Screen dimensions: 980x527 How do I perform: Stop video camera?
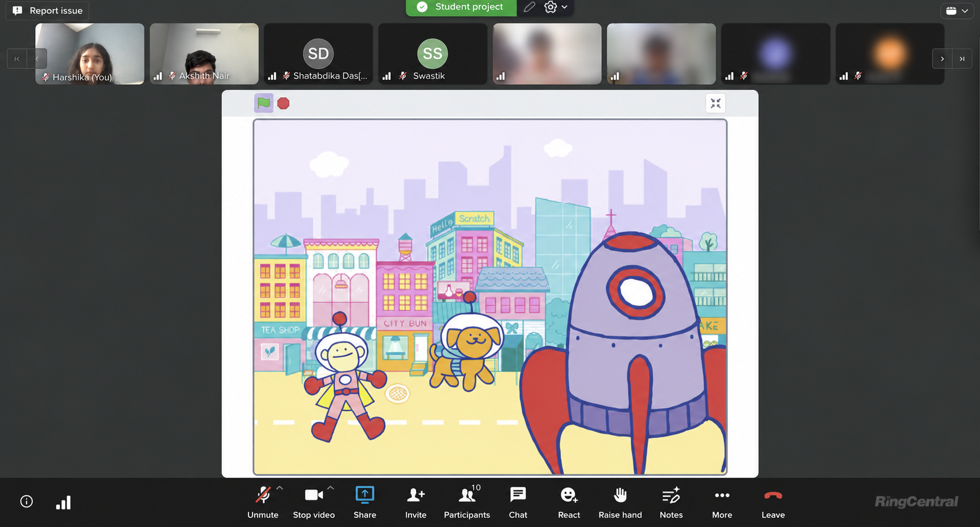click(313, 502)
